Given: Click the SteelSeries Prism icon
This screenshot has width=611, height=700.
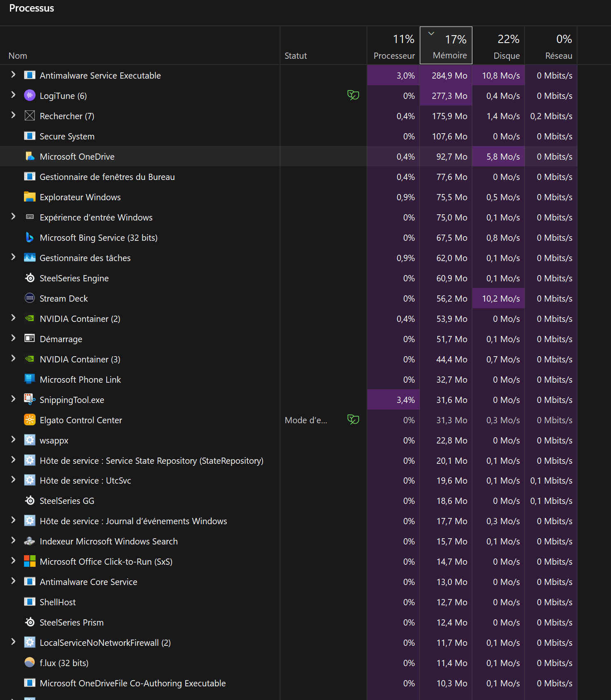Looking at the screenshot, I should [x=30, y=622].
